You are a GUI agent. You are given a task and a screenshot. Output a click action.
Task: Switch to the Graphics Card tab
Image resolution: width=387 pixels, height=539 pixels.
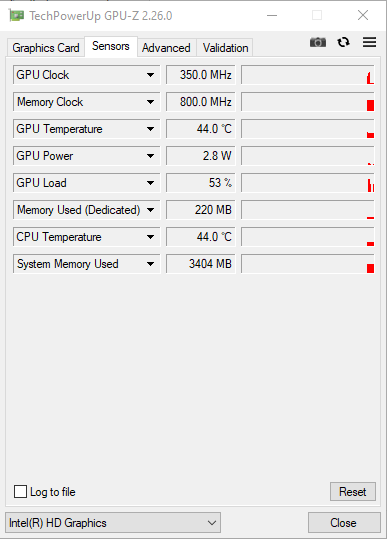point(46,47)
